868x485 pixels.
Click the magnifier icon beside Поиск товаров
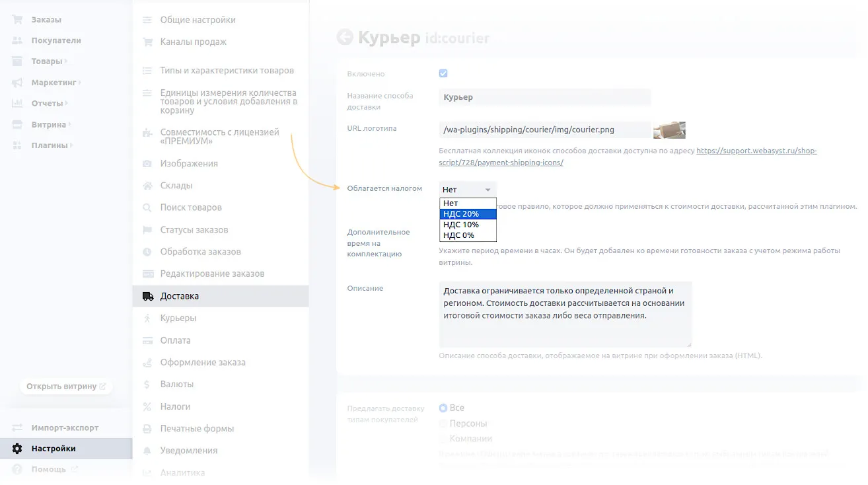click(x=148, y=207)
